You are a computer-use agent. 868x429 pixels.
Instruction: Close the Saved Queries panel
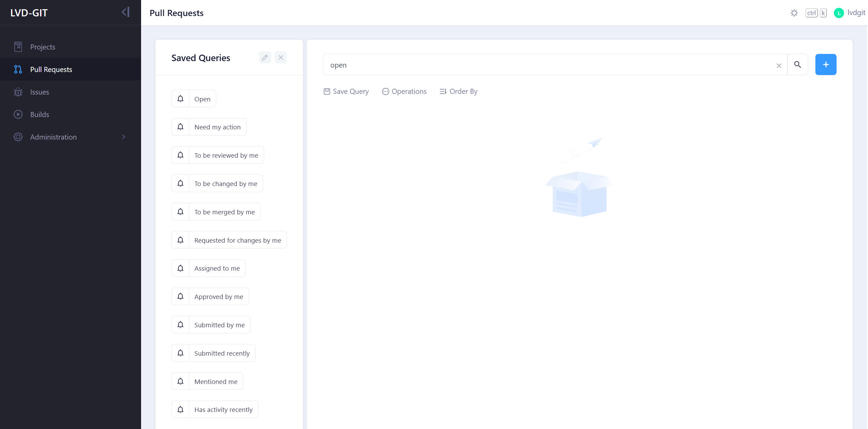281,58
